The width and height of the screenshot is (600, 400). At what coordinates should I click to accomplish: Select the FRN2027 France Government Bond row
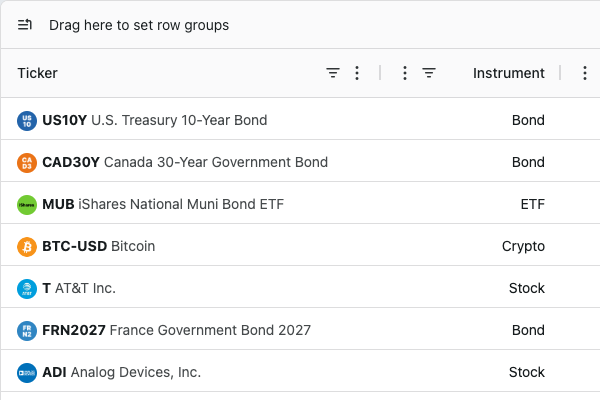point(300,330)
